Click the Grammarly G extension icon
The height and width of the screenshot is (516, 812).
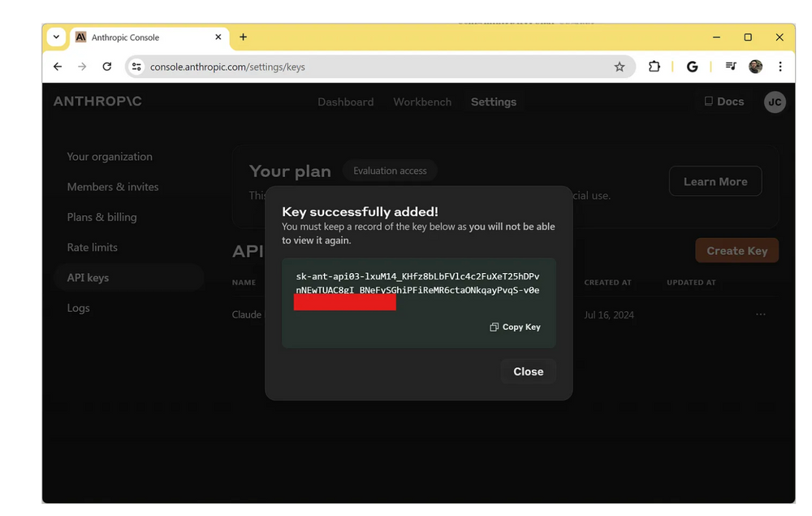click(692, 67)
